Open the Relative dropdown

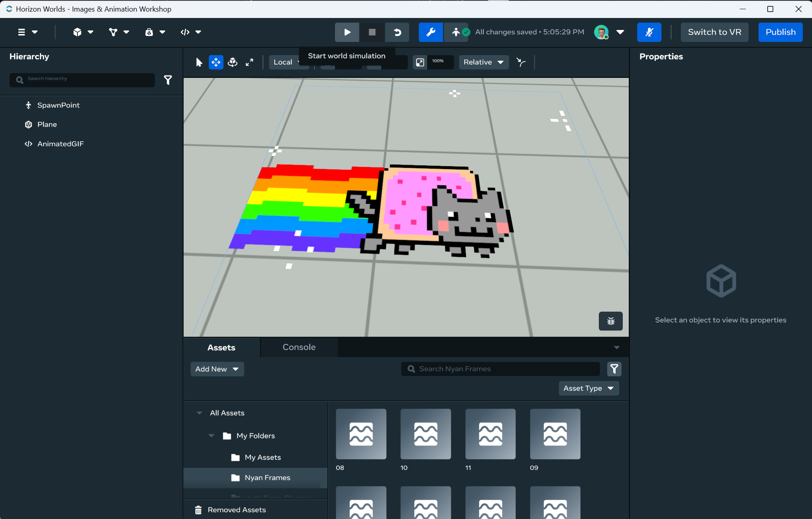tap(483, 62)
